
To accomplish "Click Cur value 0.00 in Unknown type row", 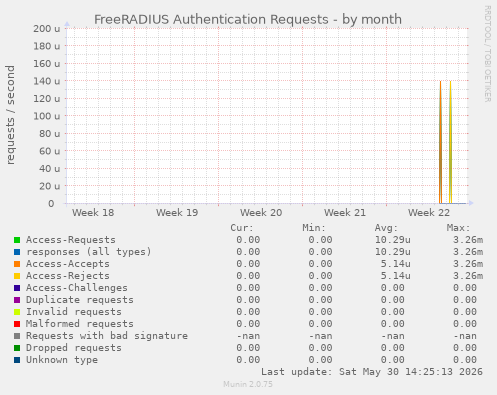I will click(248, 360).
